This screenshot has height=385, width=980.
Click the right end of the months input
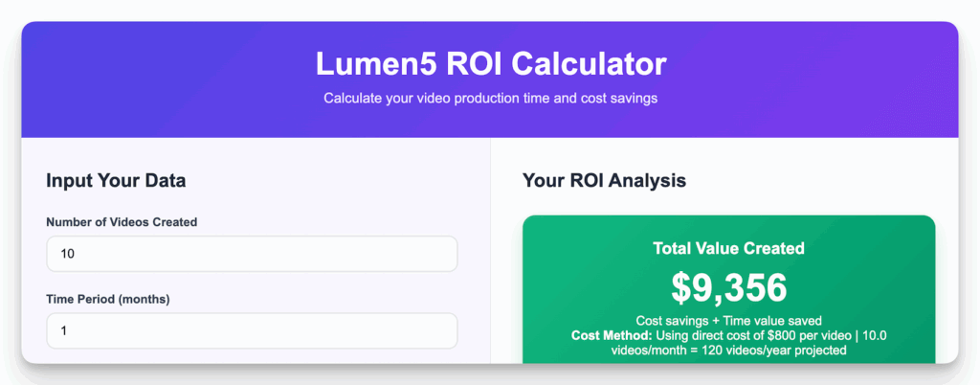click(440, 330)
